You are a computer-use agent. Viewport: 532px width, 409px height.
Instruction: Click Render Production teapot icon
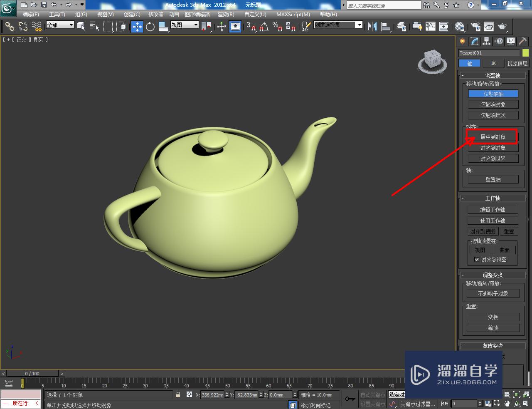[502, 27]
